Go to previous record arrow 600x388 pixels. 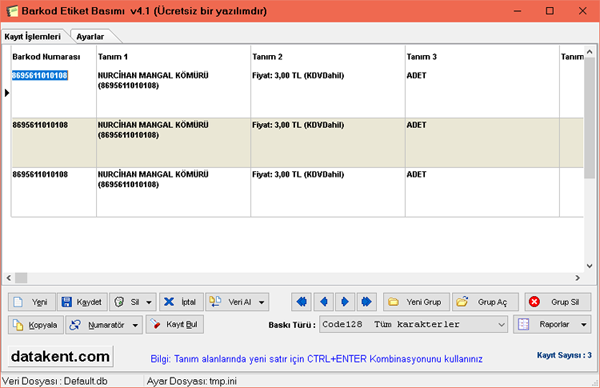pos(324,302)
